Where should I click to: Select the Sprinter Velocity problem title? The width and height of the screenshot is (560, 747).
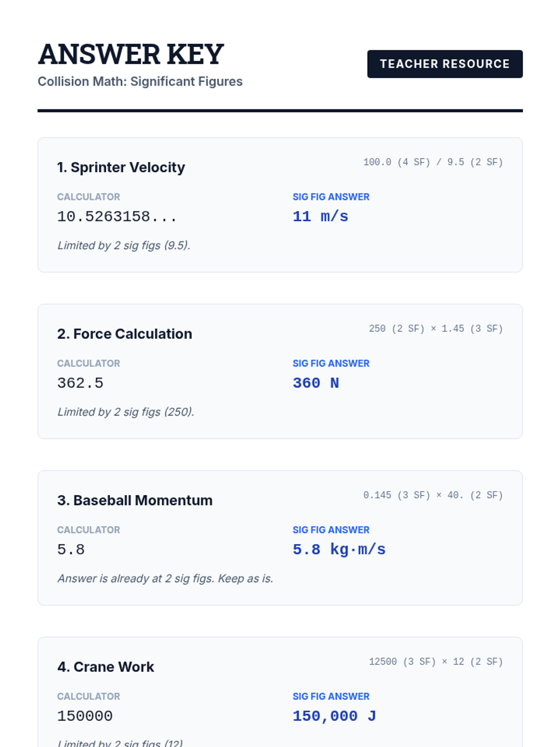[x=121, y=167]
